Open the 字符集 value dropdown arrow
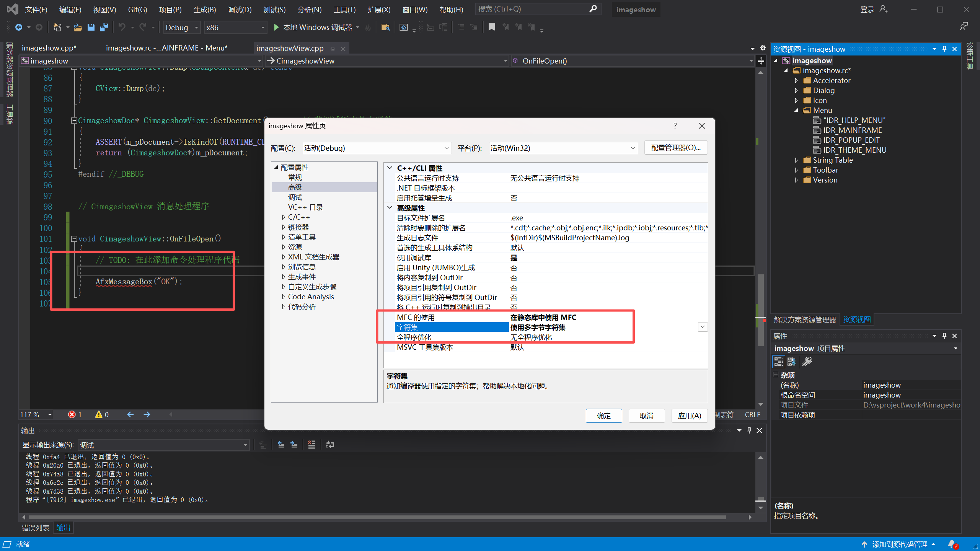 (703, 327)
